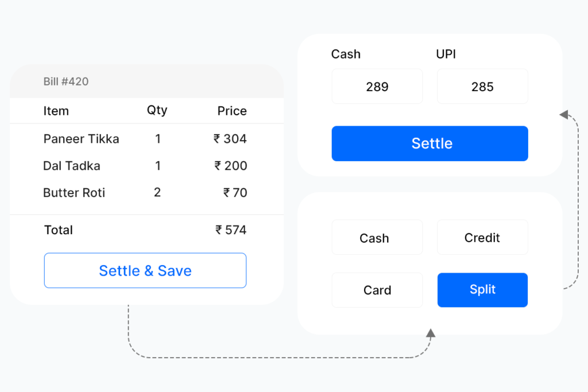Click the UPI amount field showing 285

point(482,86)
